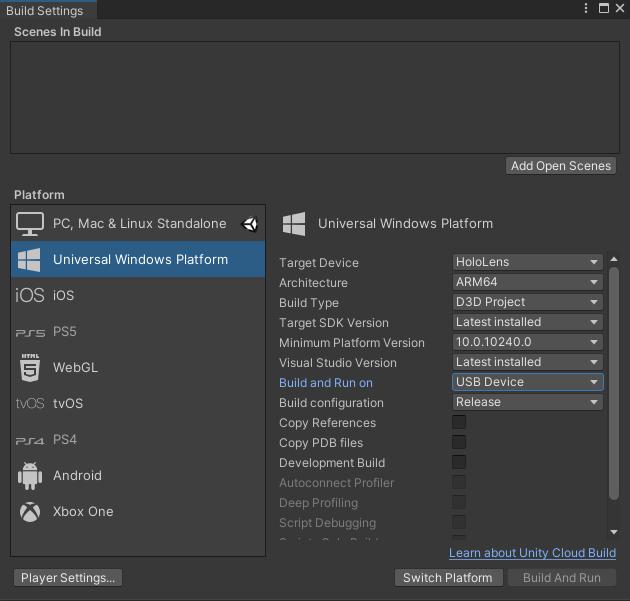This screenshot has height=601, width=630.
Task: Close the Build Settings window
Action: click(x=620, y=8)
